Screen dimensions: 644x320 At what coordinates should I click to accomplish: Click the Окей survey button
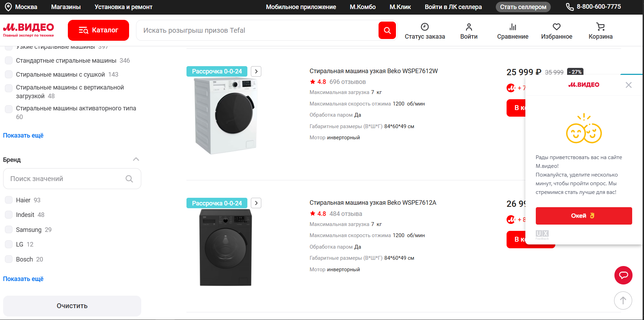(x=583, y=216)
